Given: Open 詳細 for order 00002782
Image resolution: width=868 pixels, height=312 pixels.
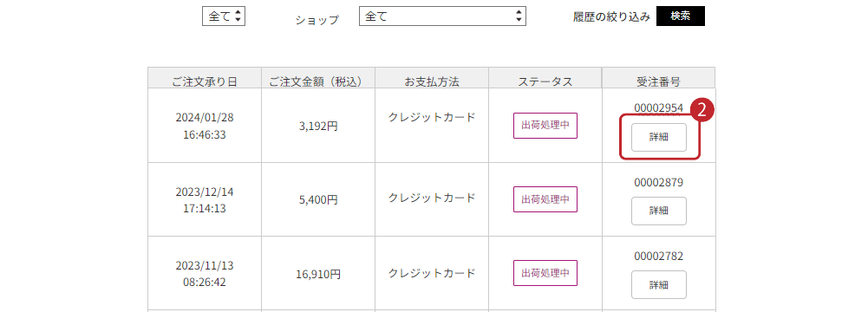Looking at the screenshot, I should [x=659, y=284].
